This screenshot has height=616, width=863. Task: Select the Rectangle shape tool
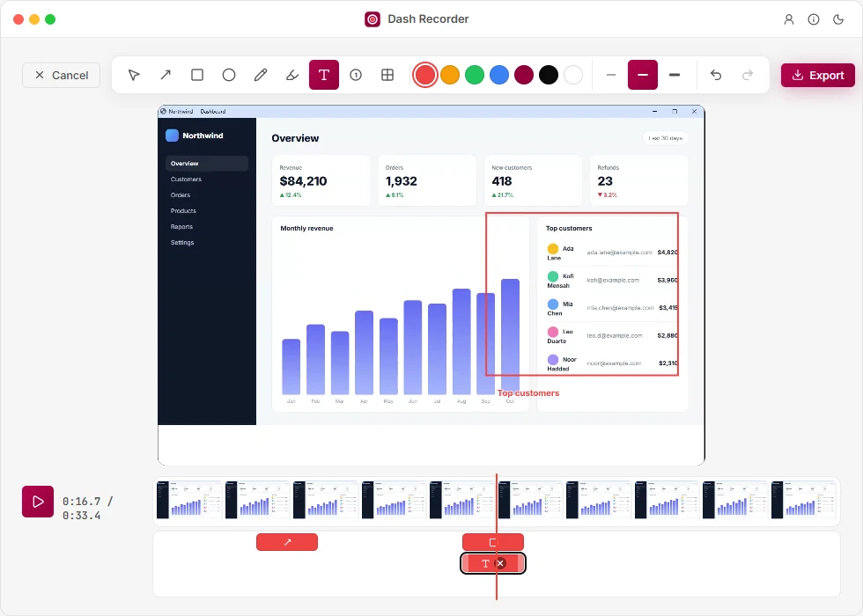tap(197, 75)
